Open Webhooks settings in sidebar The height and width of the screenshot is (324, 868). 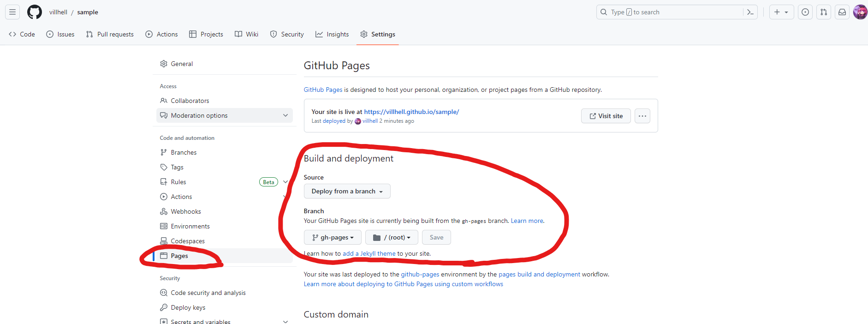(225, 211)
